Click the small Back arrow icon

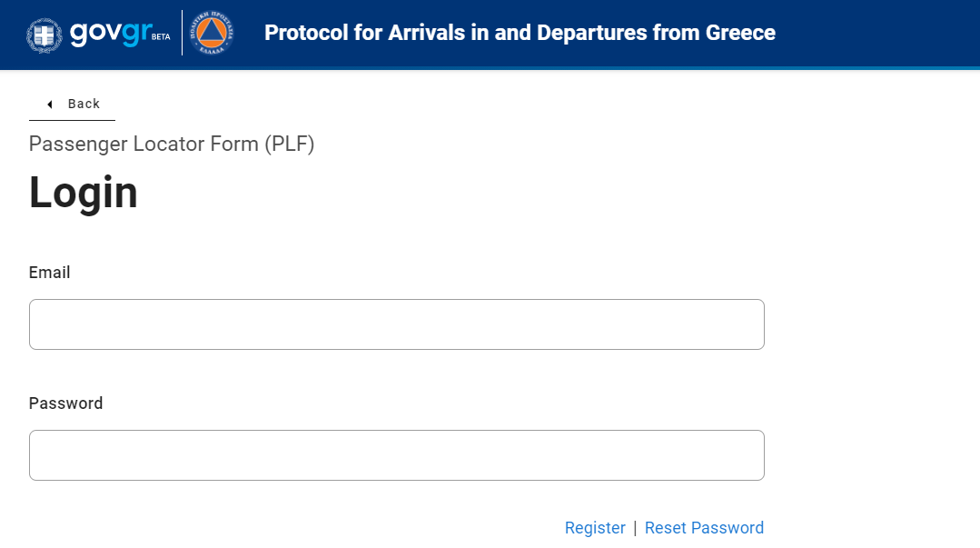click(x=49, y=105)
